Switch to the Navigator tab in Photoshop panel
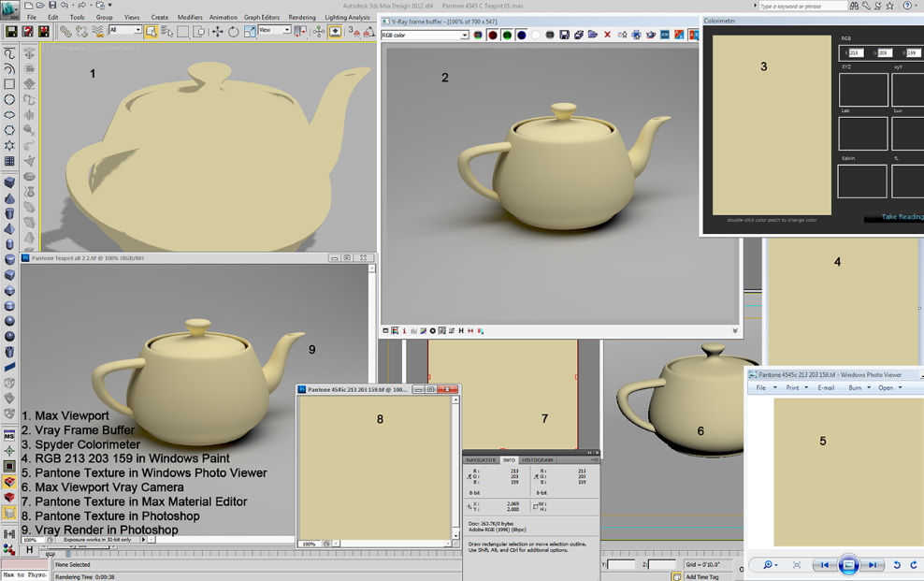Viewport: 924px width, 581px height. 481,460
